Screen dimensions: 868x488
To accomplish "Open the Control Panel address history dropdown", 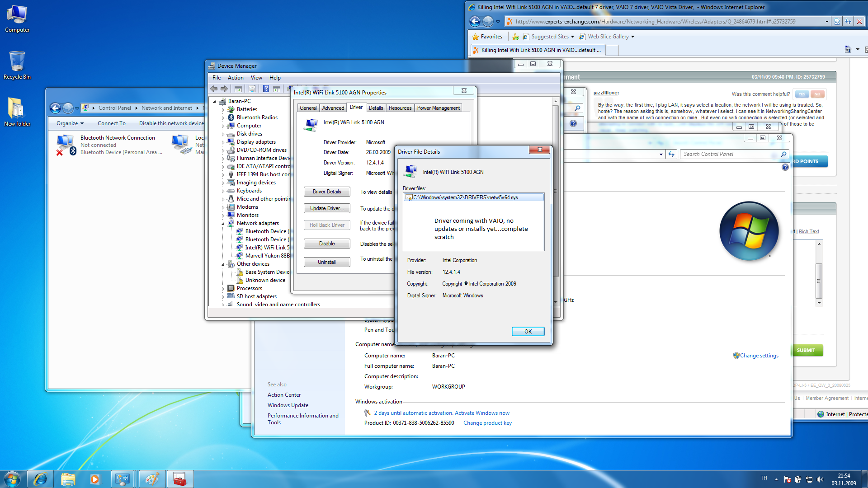I will click(x=661, y=154).
